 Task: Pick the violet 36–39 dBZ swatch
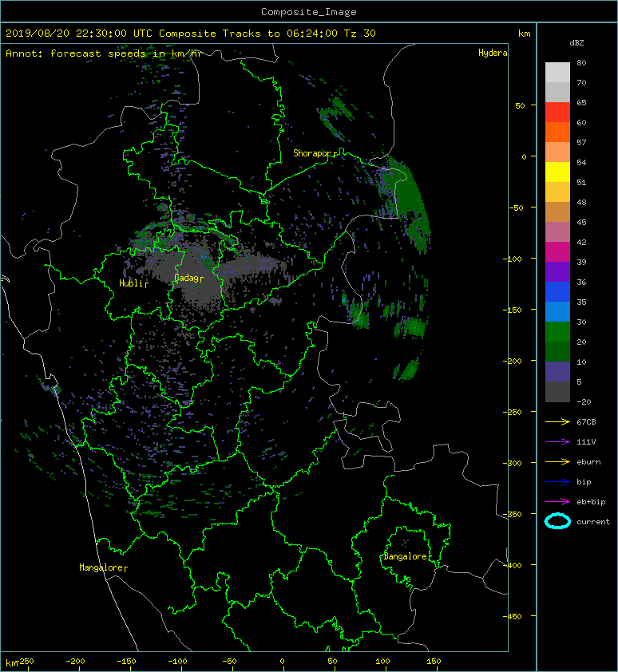557,271
